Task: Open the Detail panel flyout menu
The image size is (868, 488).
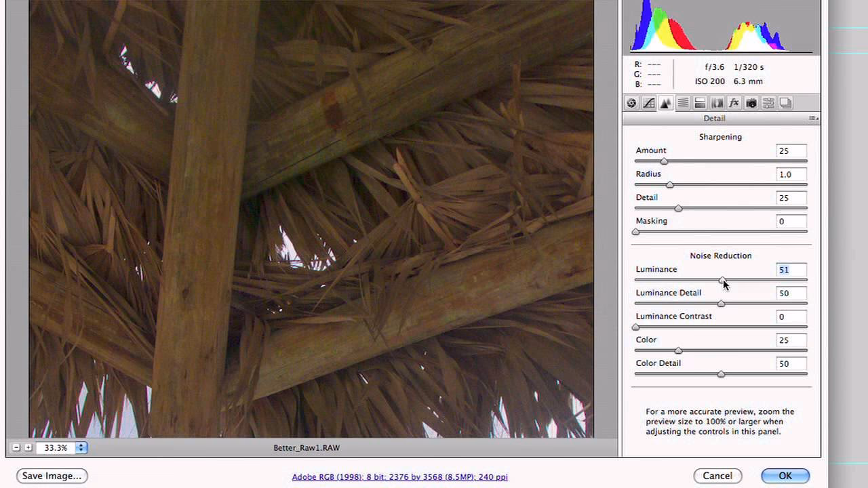Action: click(x=813, y=119)
